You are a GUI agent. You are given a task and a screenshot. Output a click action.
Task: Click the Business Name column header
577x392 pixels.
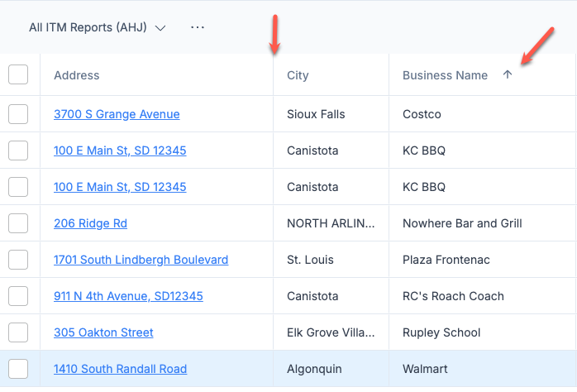(x=445, y=75)
